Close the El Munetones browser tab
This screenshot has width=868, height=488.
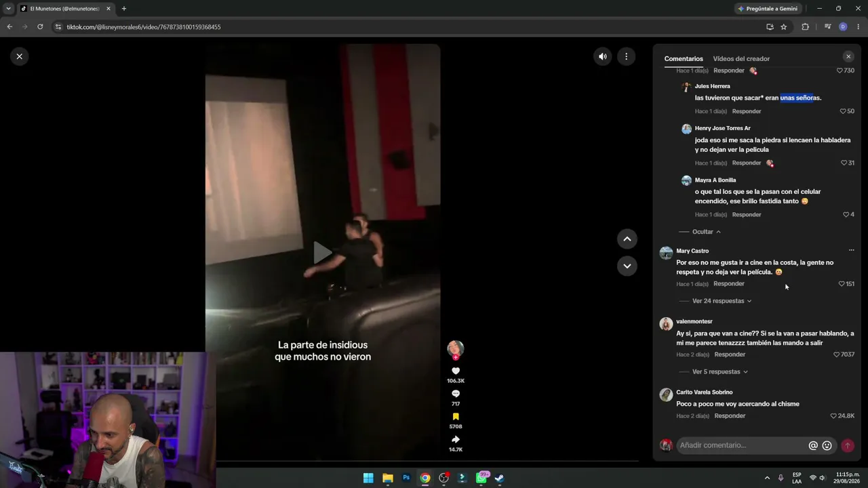(108, 9)
